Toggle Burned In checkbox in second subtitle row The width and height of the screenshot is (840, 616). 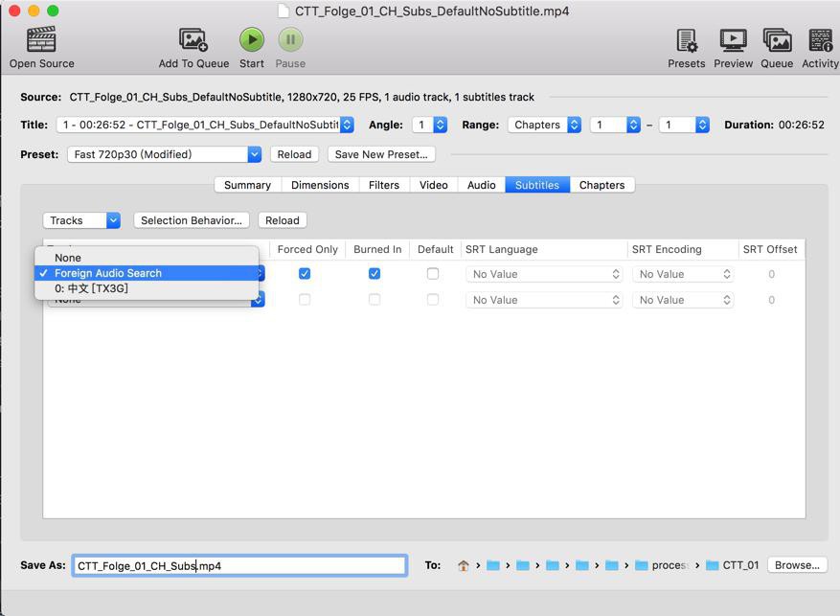[x=375, y=300]
